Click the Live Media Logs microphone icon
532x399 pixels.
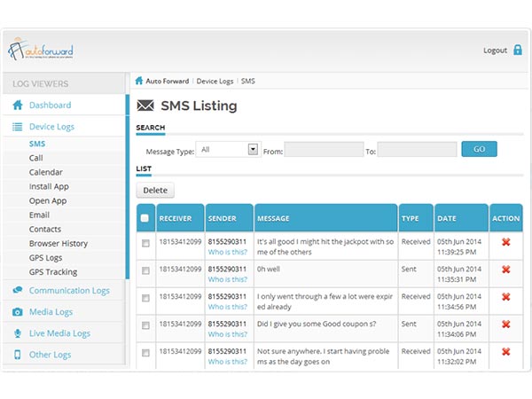[17, 333]
